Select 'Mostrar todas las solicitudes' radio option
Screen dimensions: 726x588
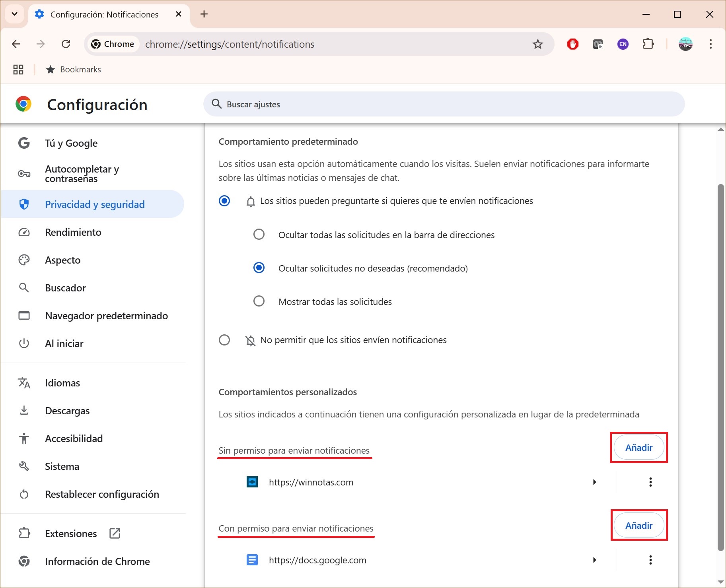(259, 301)
